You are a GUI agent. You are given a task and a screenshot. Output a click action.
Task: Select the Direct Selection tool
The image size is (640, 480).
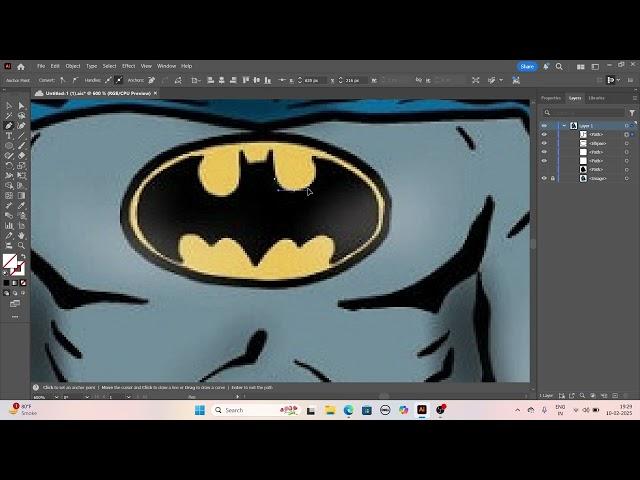[x=21, y=106]
